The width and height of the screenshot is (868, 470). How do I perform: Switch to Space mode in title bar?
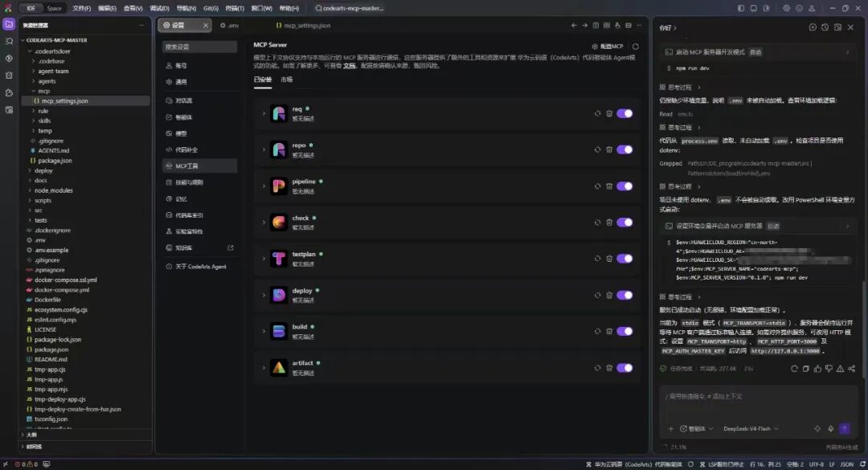pyautogui.click(x=55, y=8)
